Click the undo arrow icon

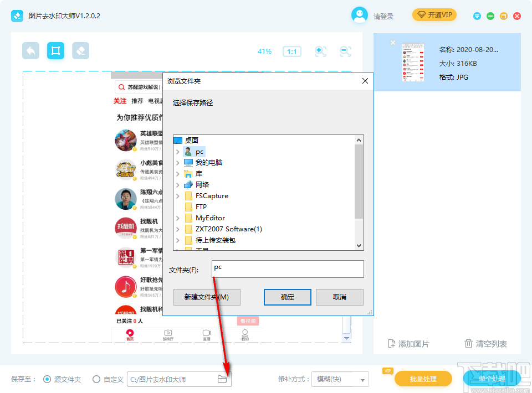(30, 50)
